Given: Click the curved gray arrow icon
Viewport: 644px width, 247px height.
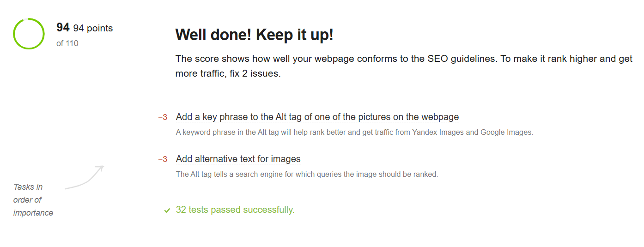Looking at the screenshot, I should (x=85, y=177).
